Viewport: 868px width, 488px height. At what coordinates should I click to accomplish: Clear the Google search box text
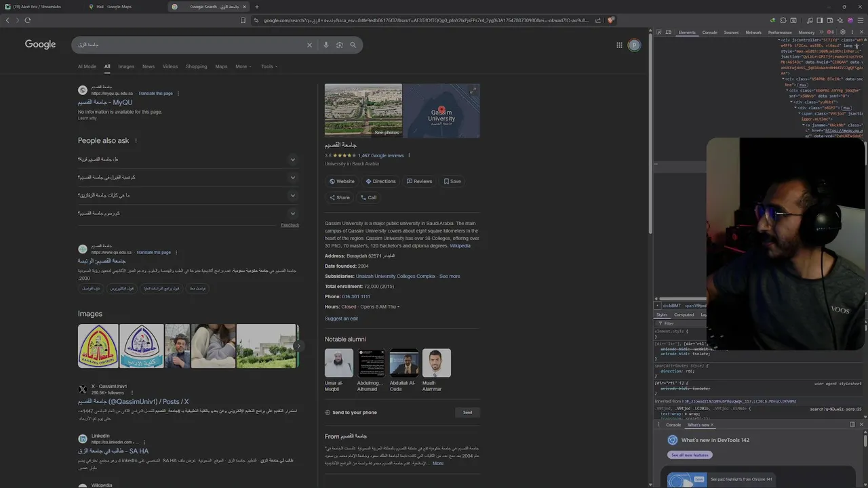[x=309, y=45]
